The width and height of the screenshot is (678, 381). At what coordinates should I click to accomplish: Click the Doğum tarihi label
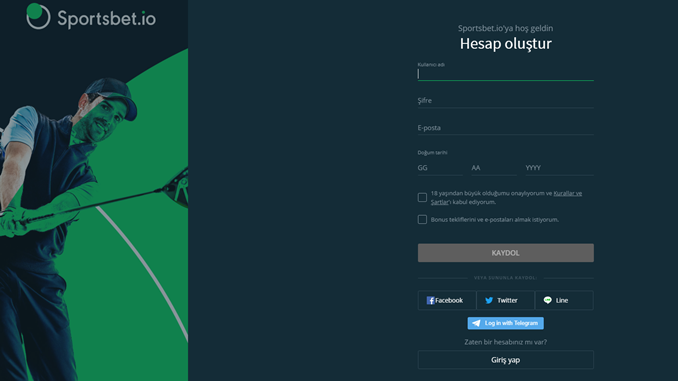[x=432, y=153]
